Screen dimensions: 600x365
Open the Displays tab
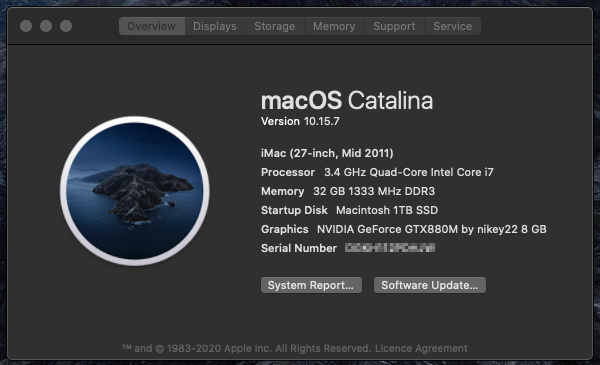coord(215,26)
